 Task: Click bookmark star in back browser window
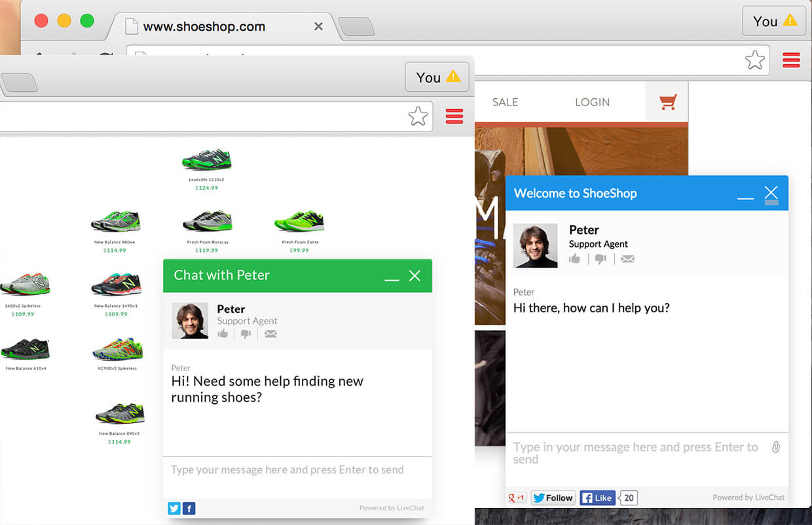755,60
